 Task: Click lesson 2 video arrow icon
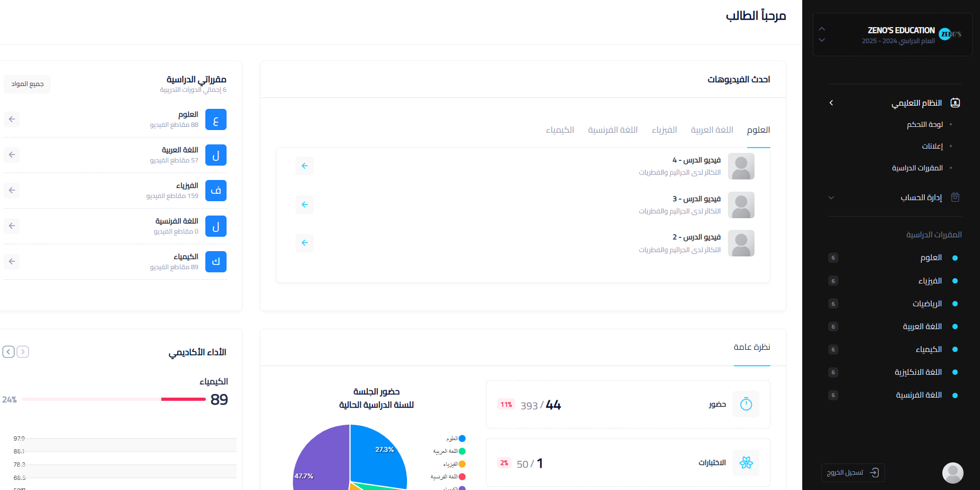click(x=305, y=243)
